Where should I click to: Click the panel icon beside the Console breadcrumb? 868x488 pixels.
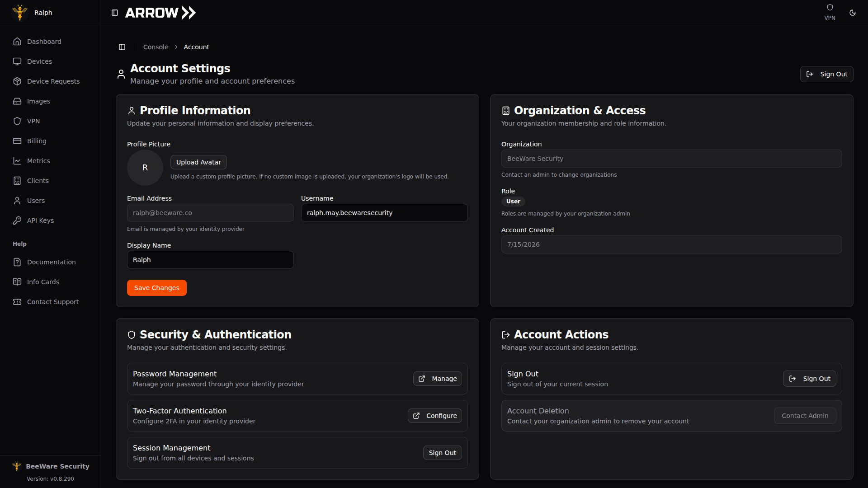click(x=122, y=47)
